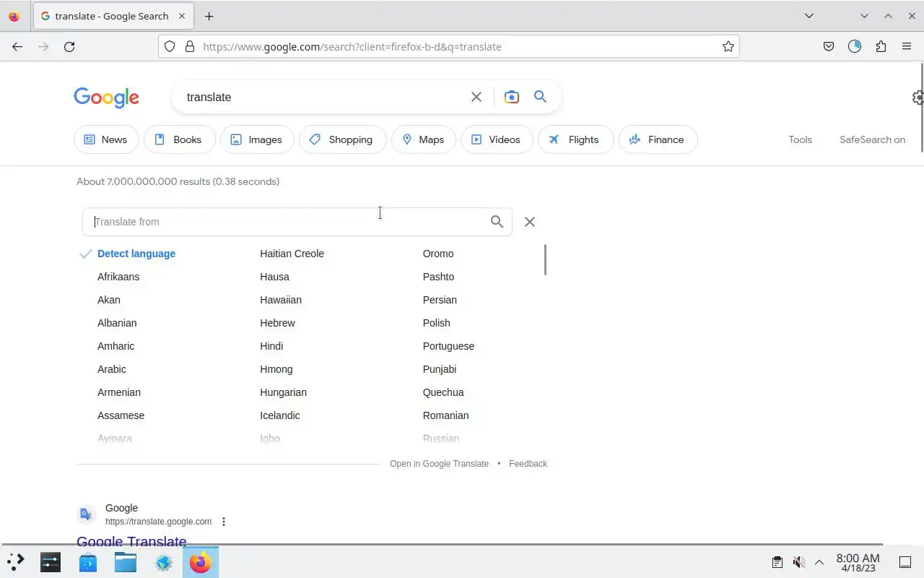Viewport: 924px width, 578px height.
Task: Filter results by Maps
Action: 423,139
